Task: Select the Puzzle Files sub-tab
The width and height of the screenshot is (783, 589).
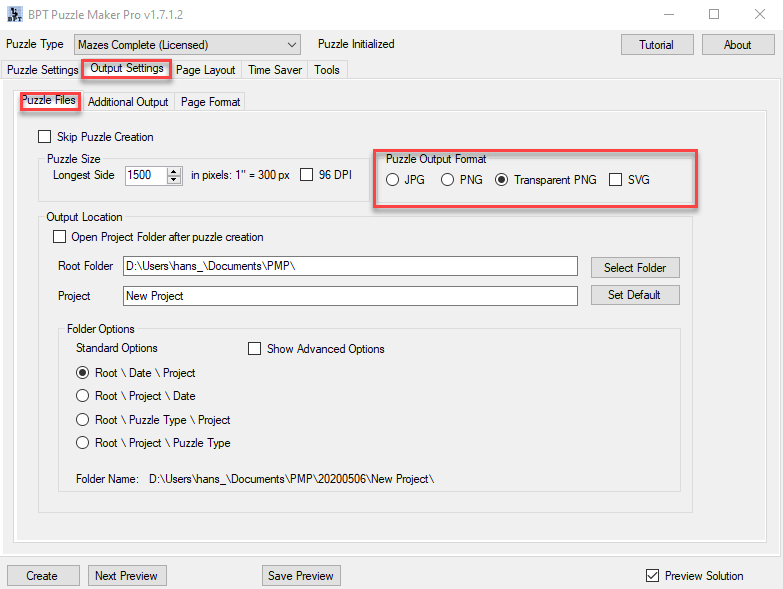Action: tap(49, 100)
